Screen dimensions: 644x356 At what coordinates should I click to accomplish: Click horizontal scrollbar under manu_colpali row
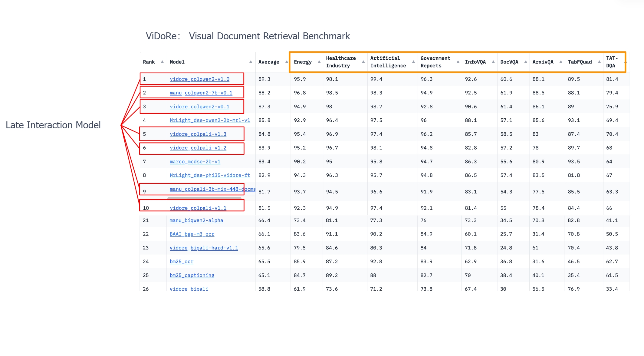click(204, 198)
